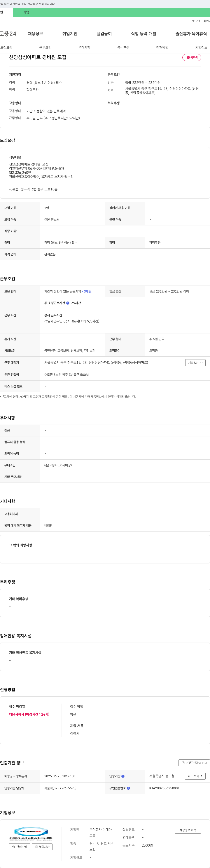Open 지도 보기 next to 서울특별시 중구청

pyautogui.click(x=195, y=776)
